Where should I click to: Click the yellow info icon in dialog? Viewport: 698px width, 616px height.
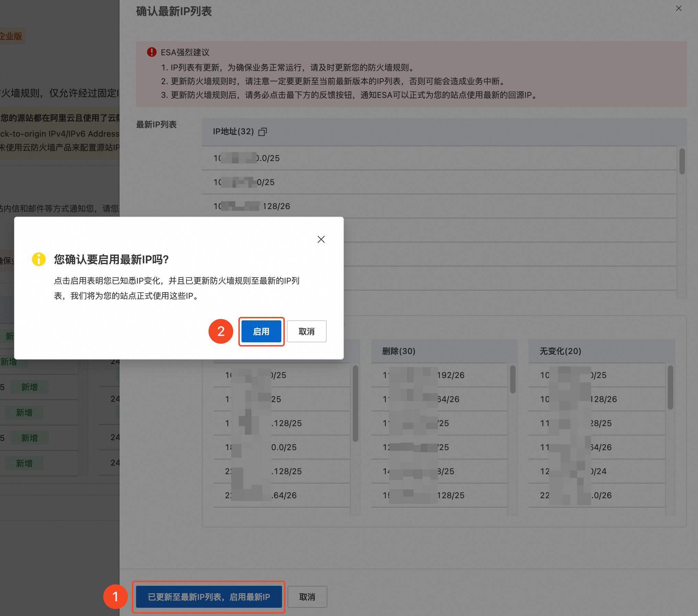coord(39,259)
